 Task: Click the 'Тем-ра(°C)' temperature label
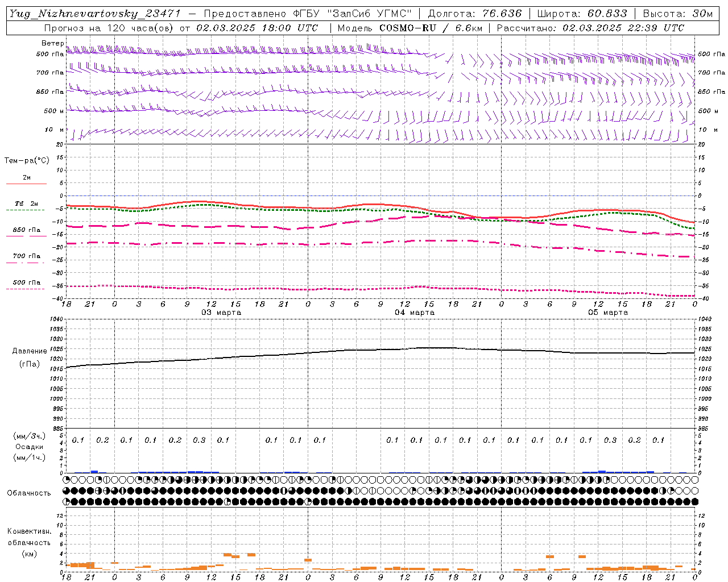point(27,161)
